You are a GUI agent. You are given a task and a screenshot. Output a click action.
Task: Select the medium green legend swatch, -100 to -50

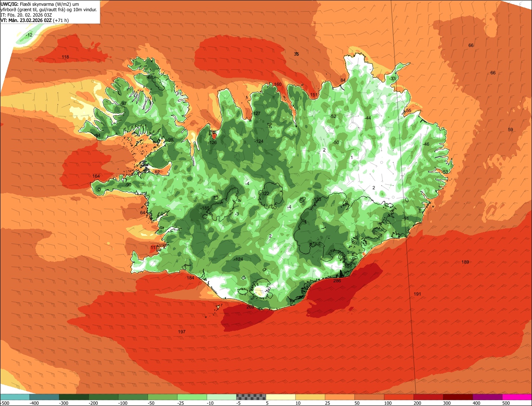coord(133,397)
